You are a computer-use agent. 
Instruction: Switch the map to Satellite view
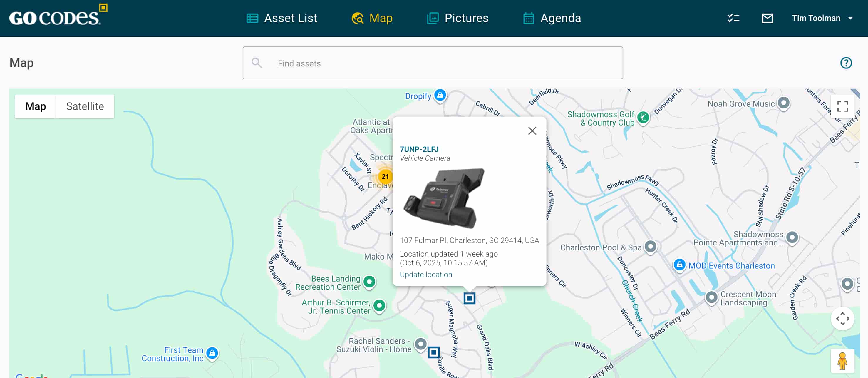85,106
